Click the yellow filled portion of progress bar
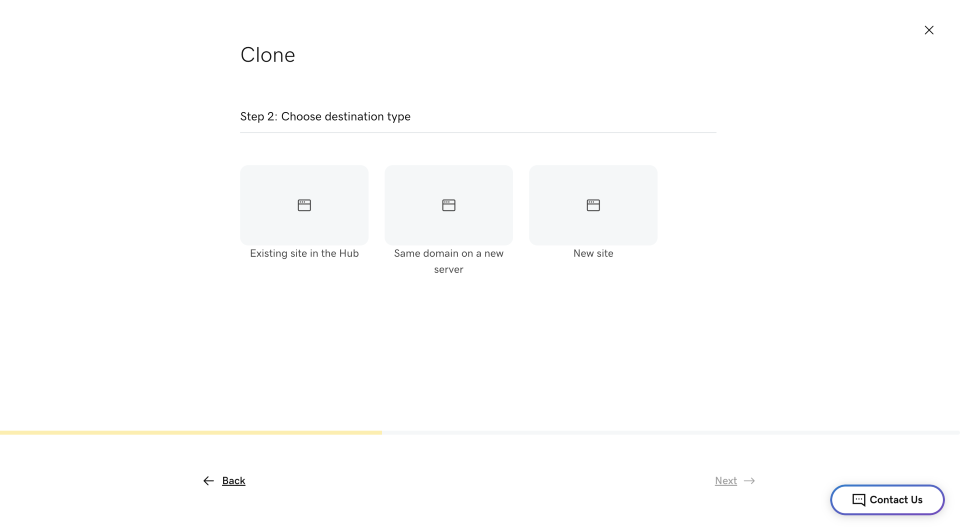The width and height of the screenshot is (960, 527). pos(190,432)
